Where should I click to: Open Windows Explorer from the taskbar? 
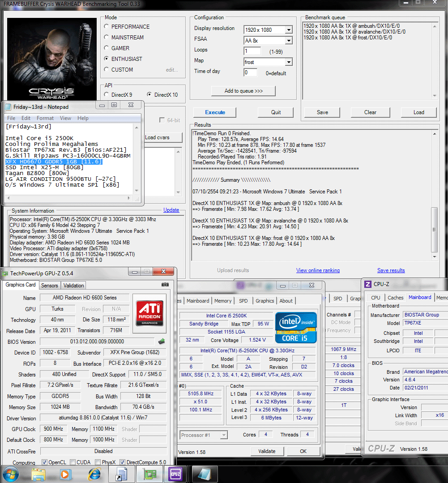click(x=38, y=474)
